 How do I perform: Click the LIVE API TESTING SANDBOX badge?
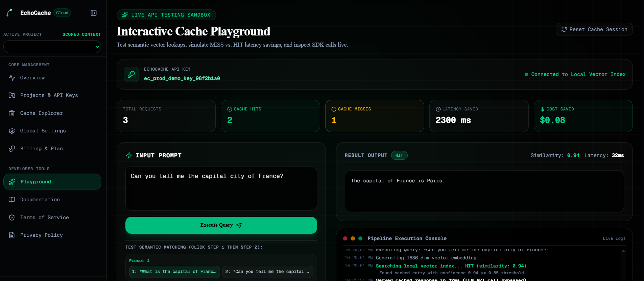coord(166,15)
